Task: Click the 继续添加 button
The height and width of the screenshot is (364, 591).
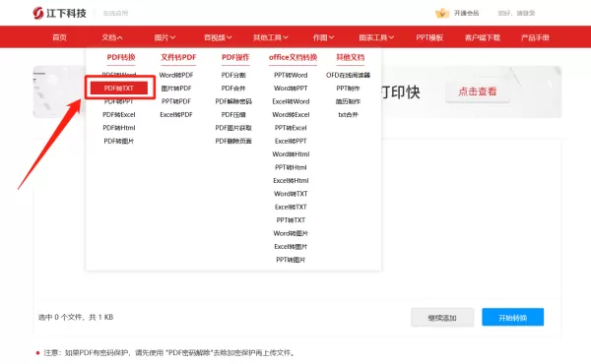Action: [442, 318]
